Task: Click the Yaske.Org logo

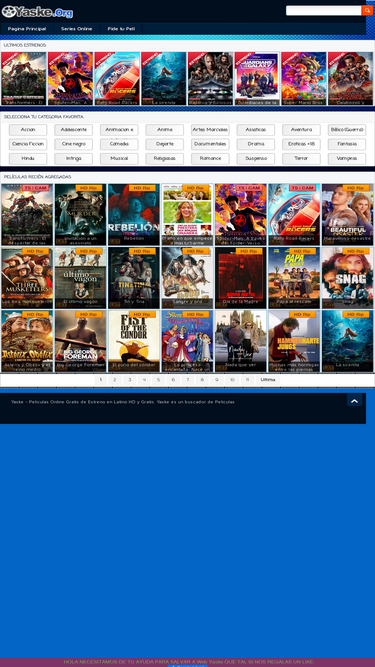Action: click(x=37, y=12)
